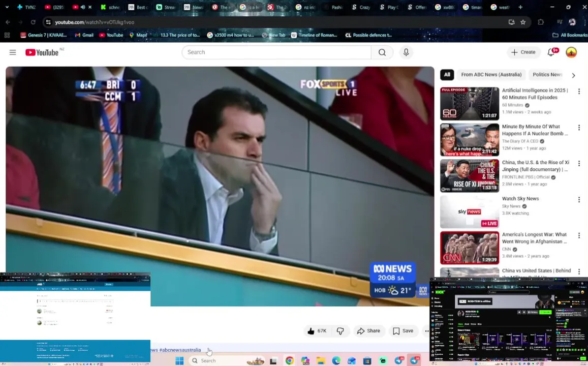Open Watch Sky News live stream title
The height and width of the screenshot is (366, 588).
point(520,199)
